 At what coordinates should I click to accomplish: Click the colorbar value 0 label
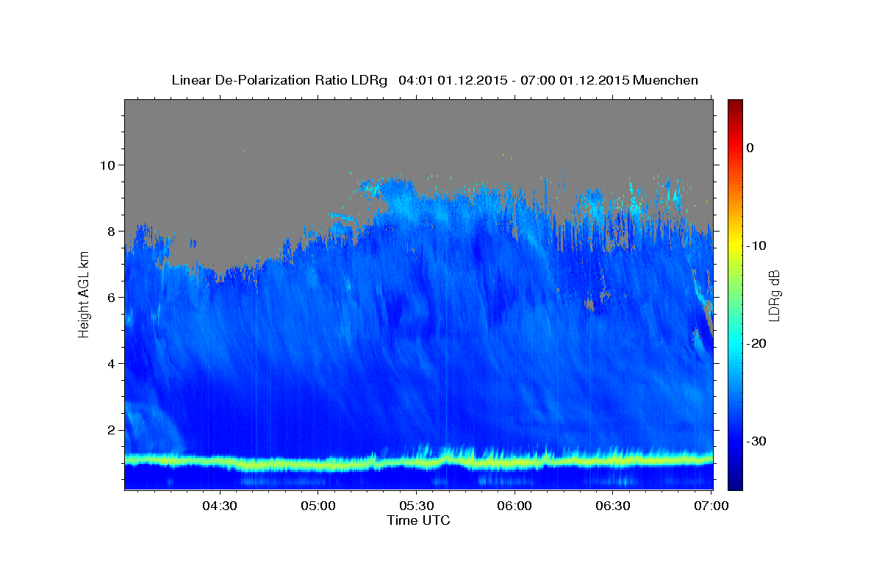pyautogui.click(x=750, y=148)
